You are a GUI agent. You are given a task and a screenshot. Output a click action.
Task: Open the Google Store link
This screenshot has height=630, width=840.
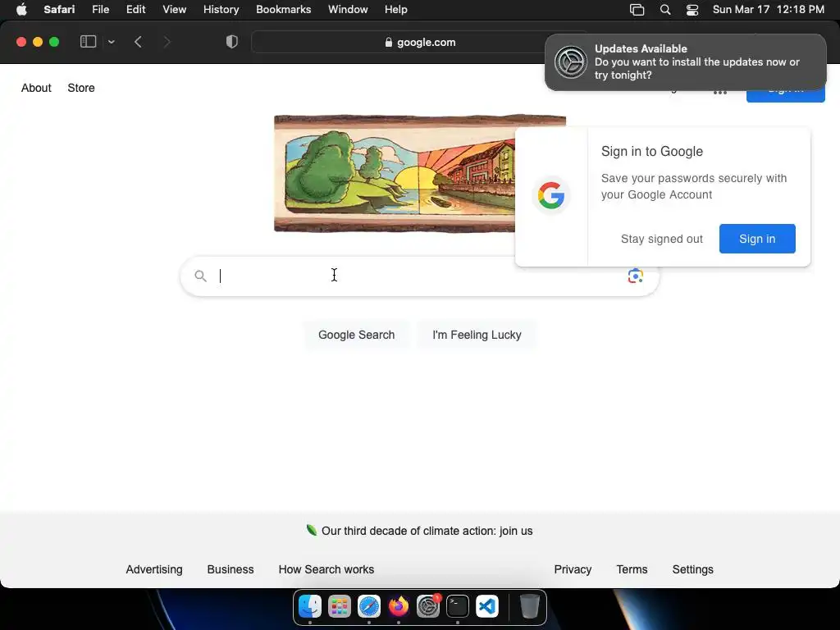tap(81, 88)
